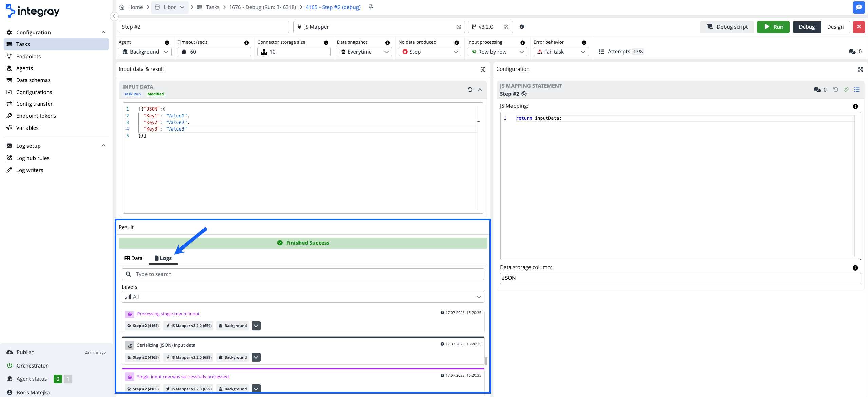Collapse the Configuration sidebar section
868x397 pixels.
pos(103,32)
